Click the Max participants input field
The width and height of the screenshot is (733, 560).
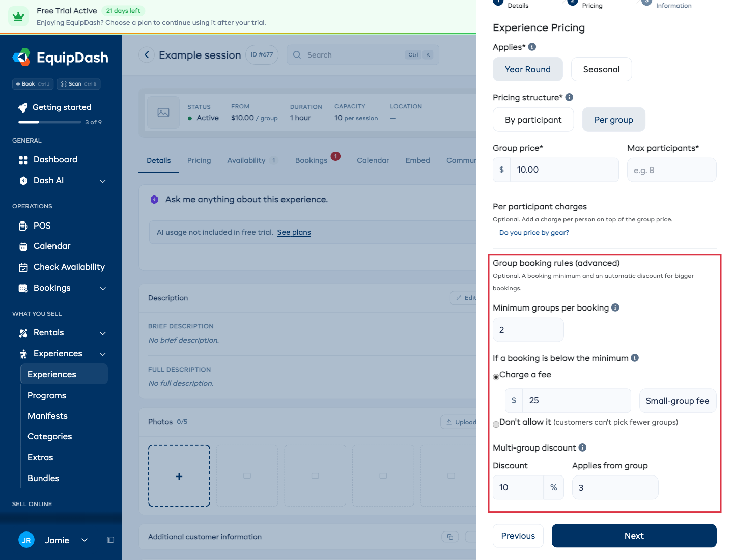672,170
